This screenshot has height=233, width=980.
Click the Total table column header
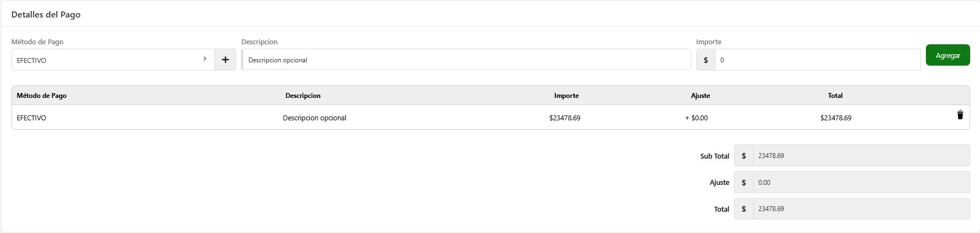point(835,96)
